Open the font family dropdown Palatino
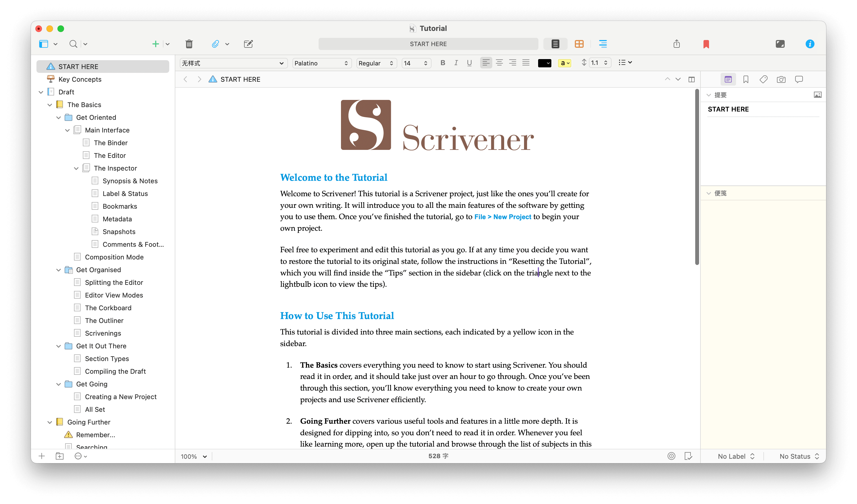Screen dimensions: 857x504 pyautogui.click(x=322, y=62)
